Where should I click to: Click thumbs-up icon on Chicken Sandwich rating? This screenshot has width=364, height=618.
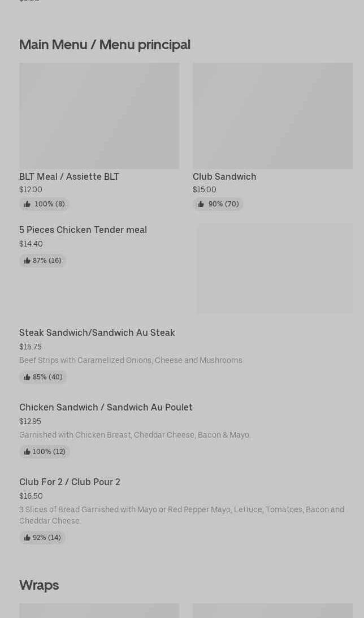click(x=27, y=452)
